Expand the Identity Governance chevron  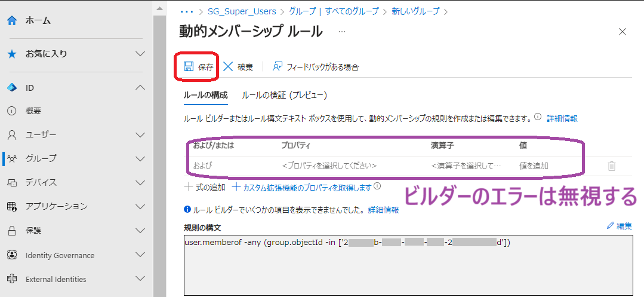click(140, 255)
